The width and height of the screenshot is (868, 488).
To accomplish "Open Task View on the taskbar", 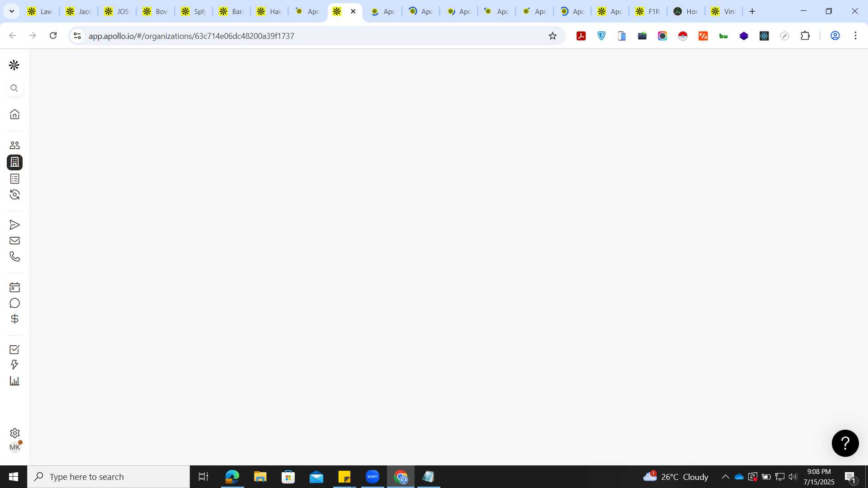I will click(x=203, y=477).
